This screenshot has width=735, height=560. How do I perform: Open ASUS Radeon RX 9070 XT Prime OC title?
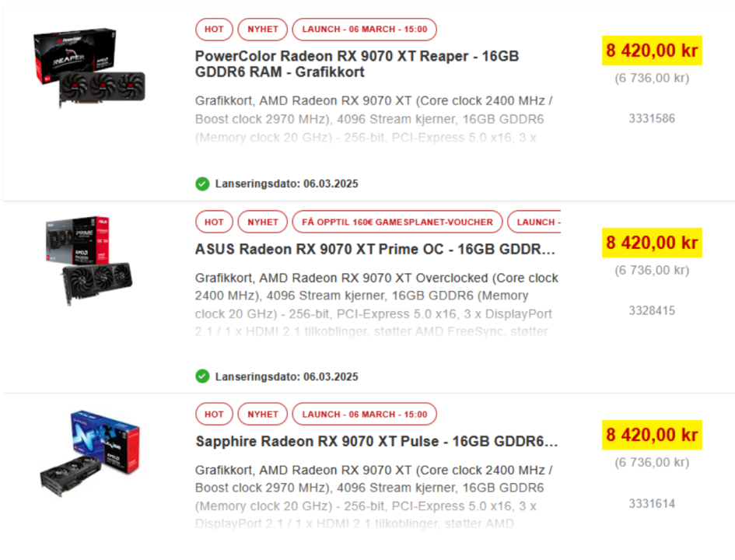[x=375, y=250]
